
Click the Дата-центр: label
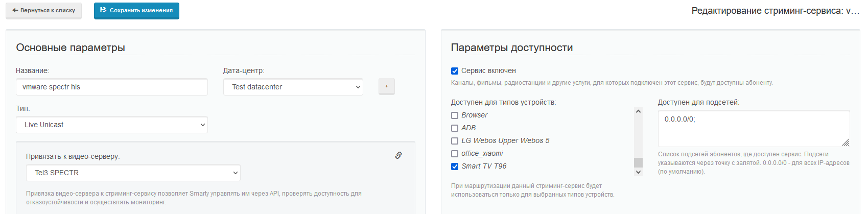[244, 70]
